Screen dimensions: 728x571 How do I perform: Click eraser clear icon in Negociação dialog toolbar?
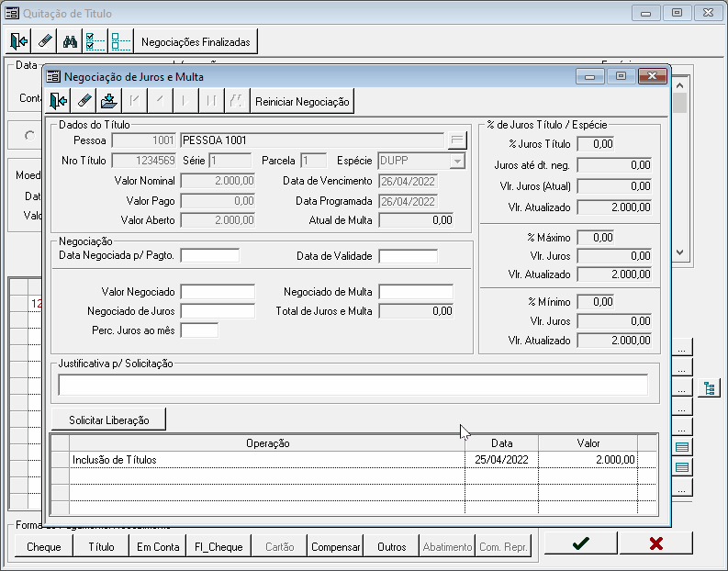tap(84, 101)
